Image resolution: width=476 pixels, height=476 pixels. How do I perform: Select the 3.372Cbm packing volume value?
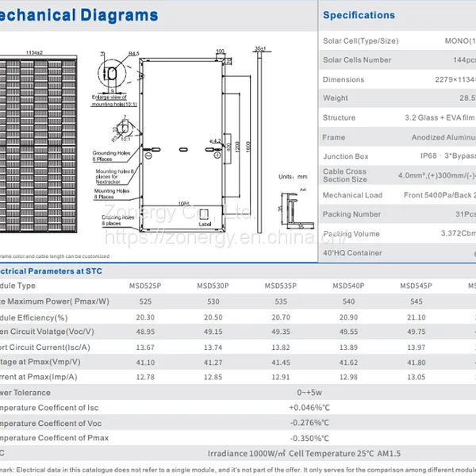click(x=459, y=233)
